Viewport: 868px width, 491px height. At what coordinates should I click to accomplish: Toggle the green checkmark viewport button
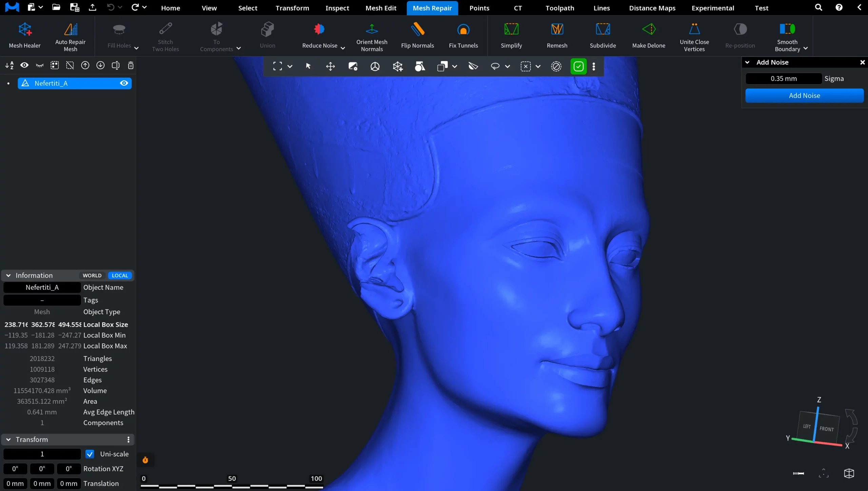578,67
